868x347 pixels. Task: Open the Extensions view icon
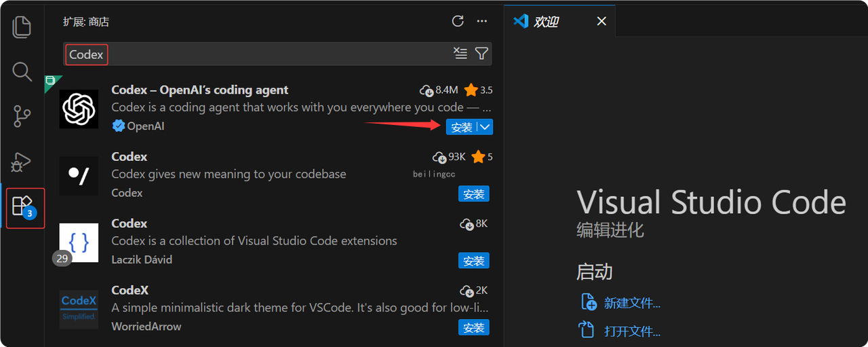(24, 207)
